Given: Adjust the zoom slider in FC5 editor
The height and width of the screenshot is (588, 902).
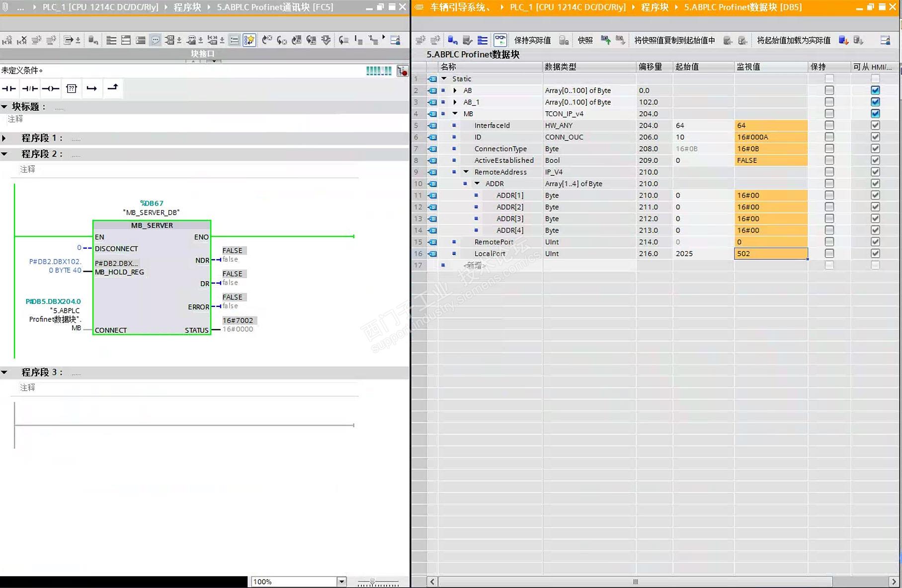Looking at the screenshot, I should 372,582.
